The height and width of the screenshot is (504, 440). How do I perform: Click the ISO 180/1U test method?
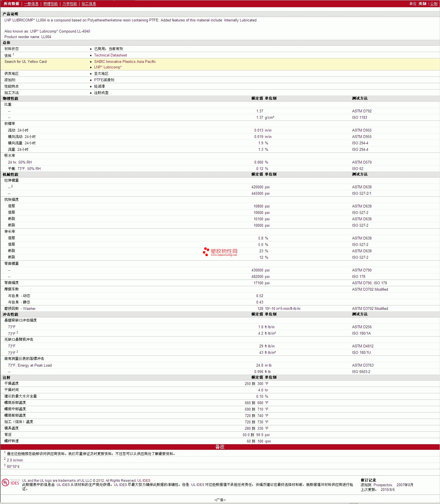pyautogui.click(x=361, y=353)
